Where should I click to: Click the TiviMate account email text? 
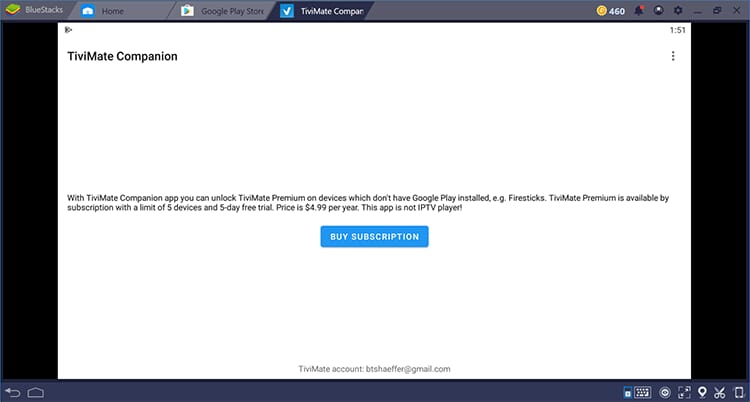click(375, 369)
